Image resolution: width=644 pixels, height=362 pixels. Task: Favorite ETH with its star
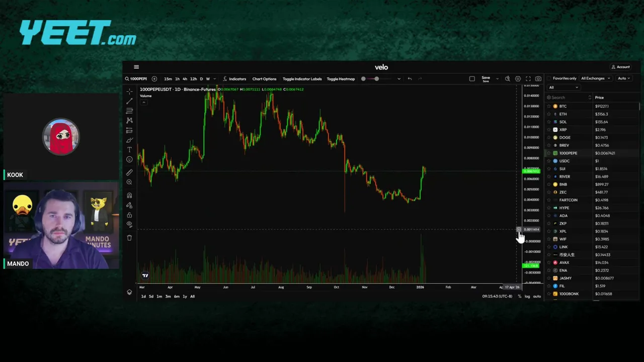(x=549, y=114)
